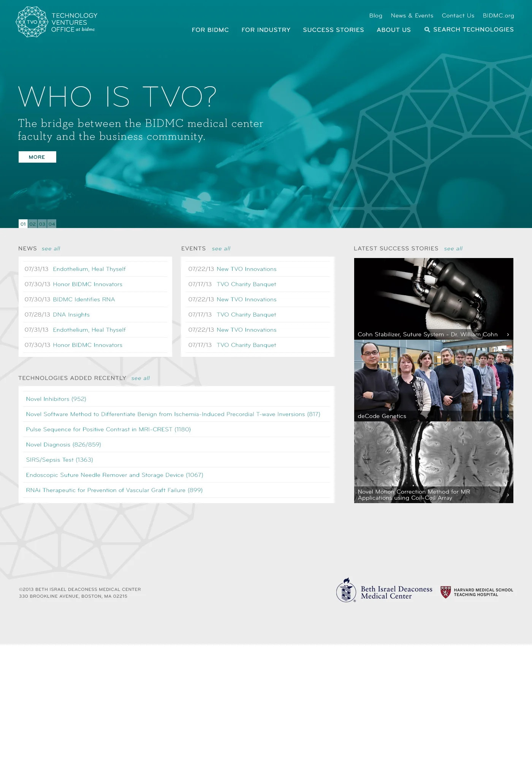The height and width of the screenshot is (760, 532).
Task: Open the For BIDMC menu
Action: point(210,30)
